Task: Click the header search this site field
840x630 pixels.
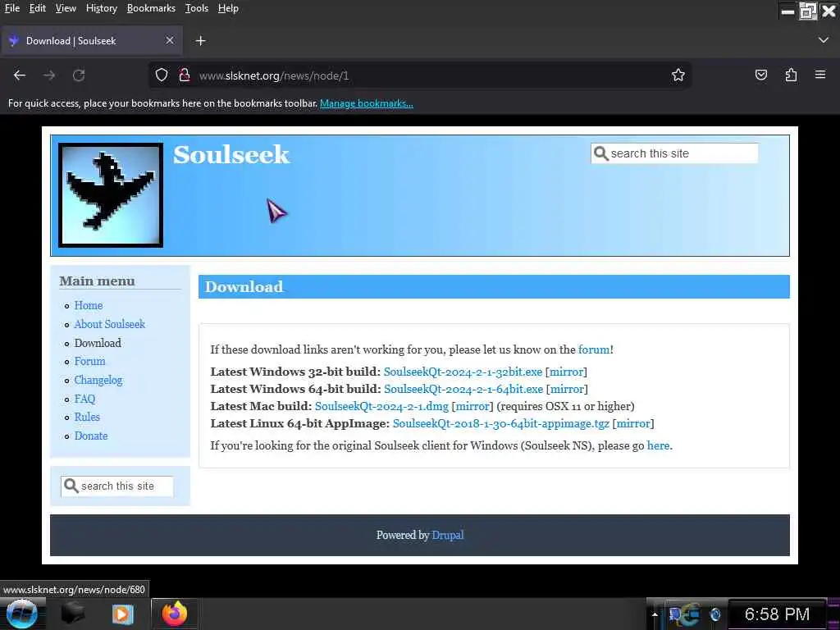Action: tap(674, 153)
